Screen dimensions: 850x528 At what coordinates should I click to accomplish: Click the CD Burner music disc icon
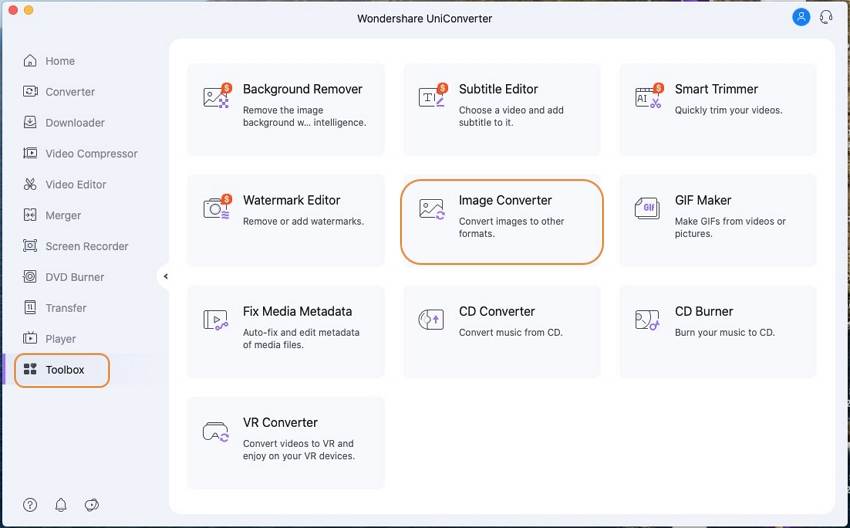point(647,320)
